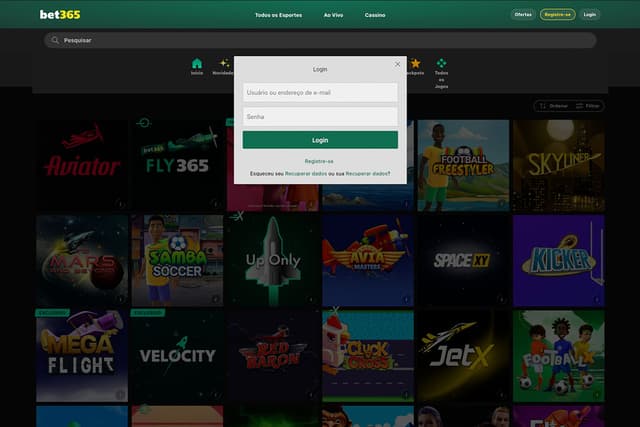Image resolution: width=640 pixels, height=427 pixels.
Task: Open info icon on Mega Flight tile
Action: click(120, 395)
